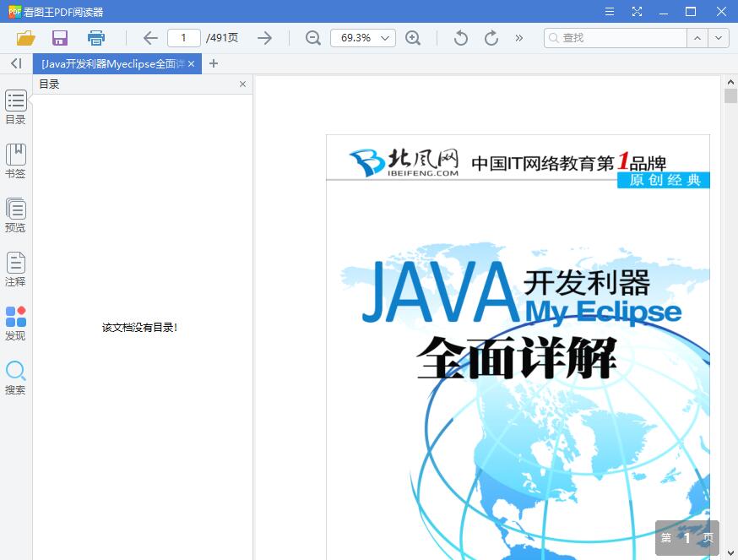Open the 注释 annotations sidebar
Screen dimensions: 738x560
[x=15, y=269]
